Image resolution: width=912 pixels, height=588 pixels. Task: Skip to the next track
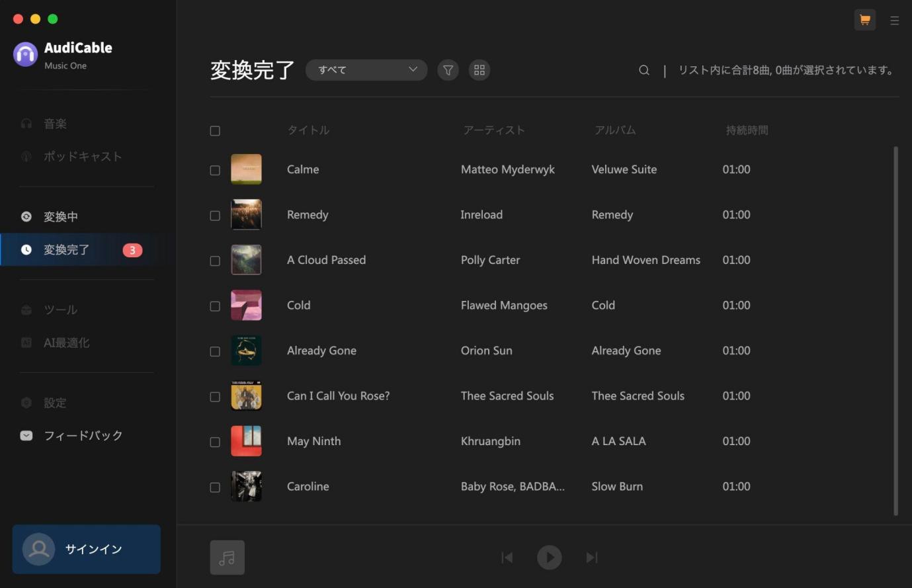coord(592,558)
